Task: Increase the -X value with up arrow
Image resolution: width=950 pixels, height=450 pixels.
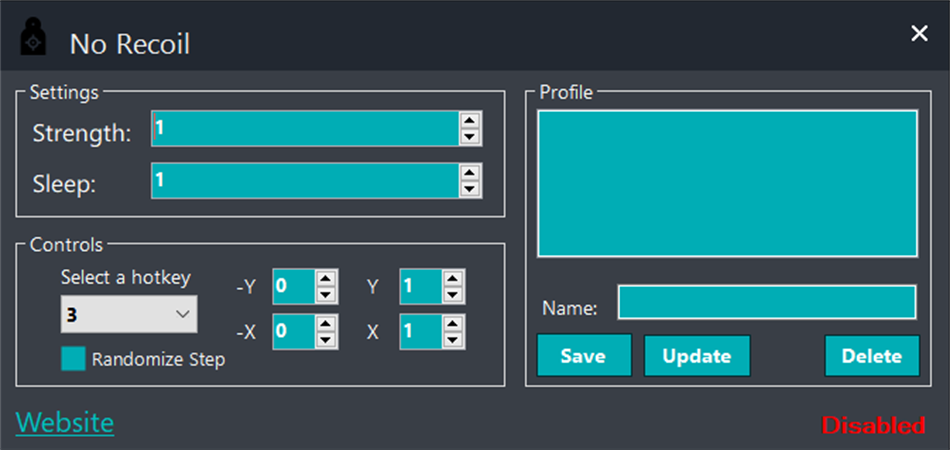Action: [326, 323]
